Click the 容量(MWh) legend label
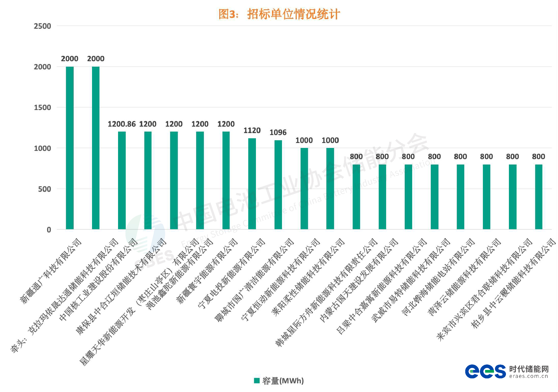 pos(283,381)
